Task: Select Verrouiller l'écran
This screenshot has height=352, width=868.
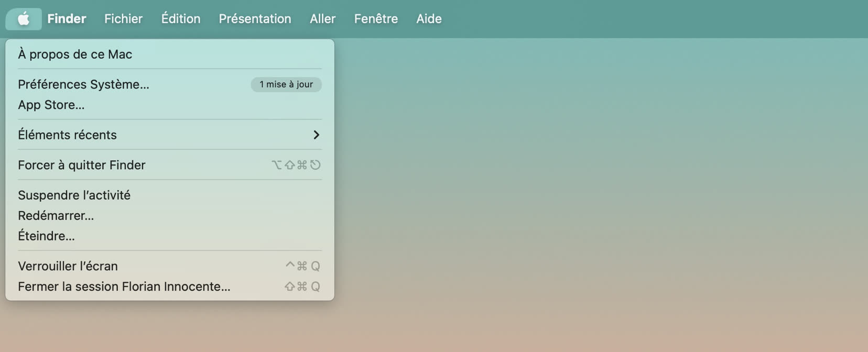Action: 170,266
